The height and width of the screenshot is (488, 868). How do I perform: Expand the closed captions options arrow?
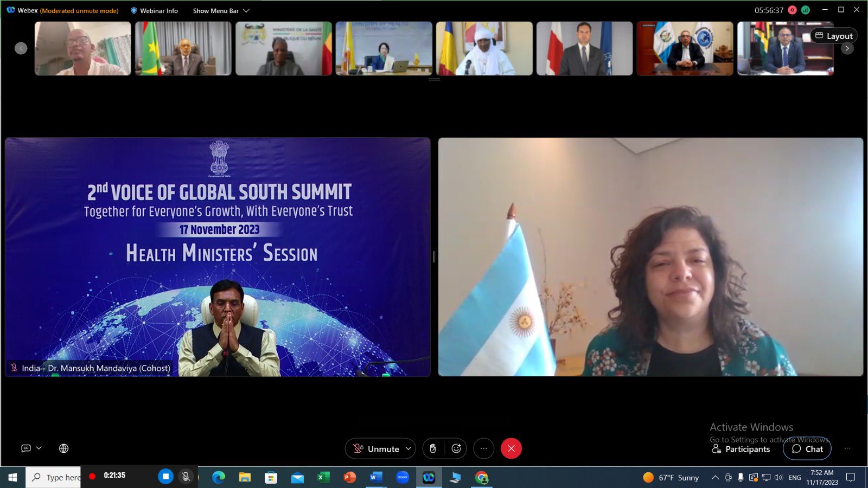click(x=39, y=448)
